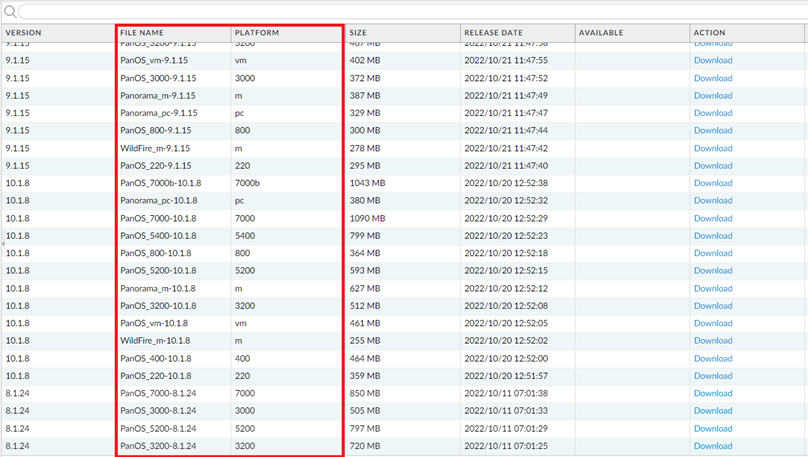Download PanOS_220-9.1.15
This screenshot has width=808, height=457.
[x=713, y=165]
